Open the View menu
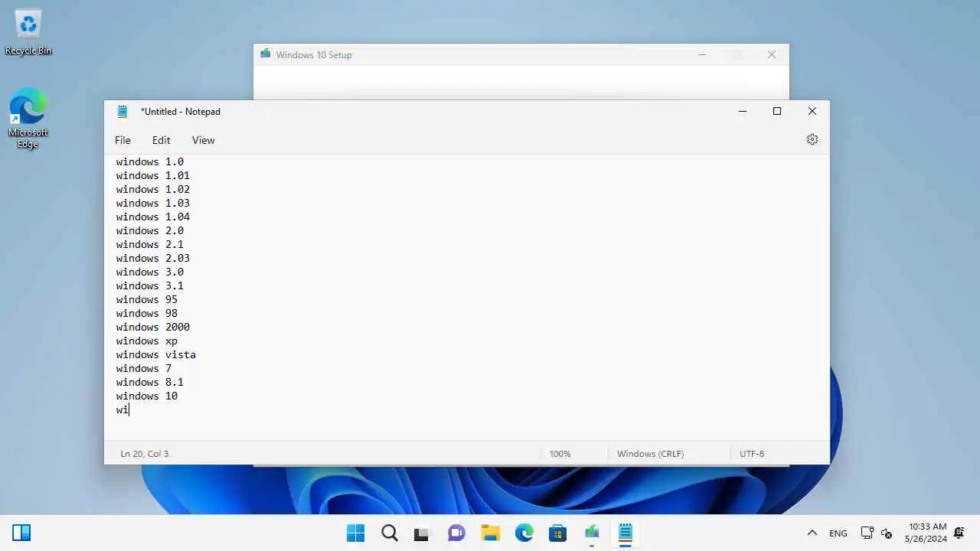Viewport: 980px width, 551px height. pos(203,140)
